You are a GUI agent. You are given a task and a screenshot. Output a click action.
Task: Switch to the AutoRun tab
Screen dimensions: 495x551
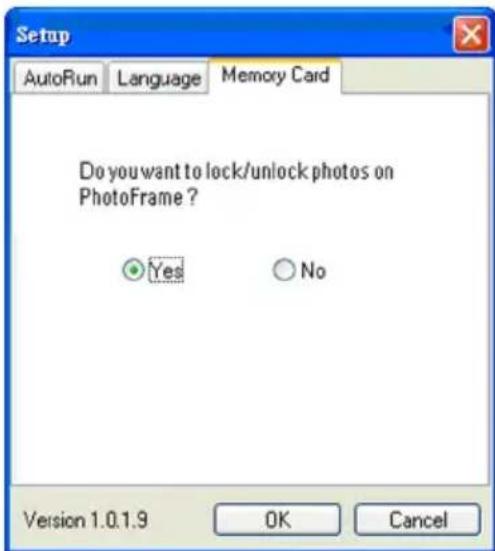click(x=60, y=78)
